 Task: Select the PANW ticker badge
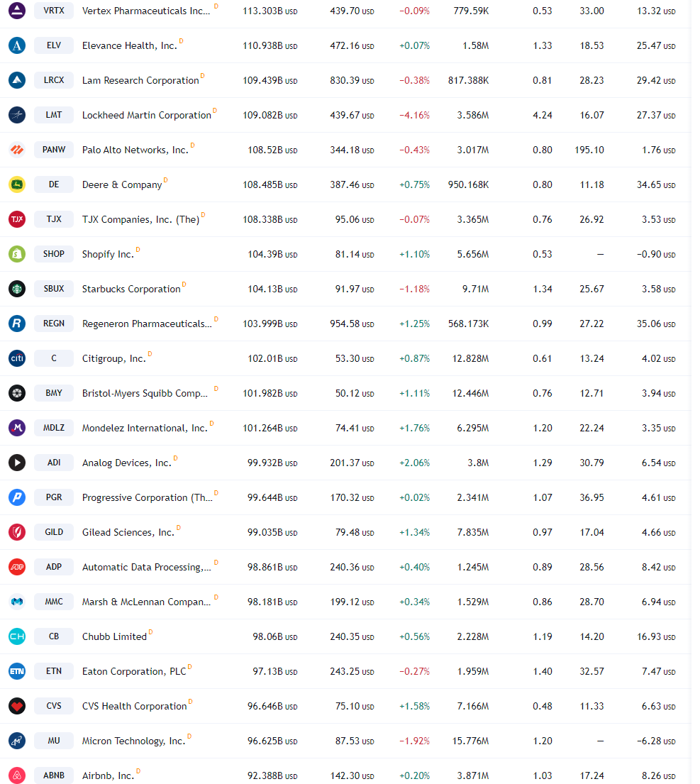[54, 150]
